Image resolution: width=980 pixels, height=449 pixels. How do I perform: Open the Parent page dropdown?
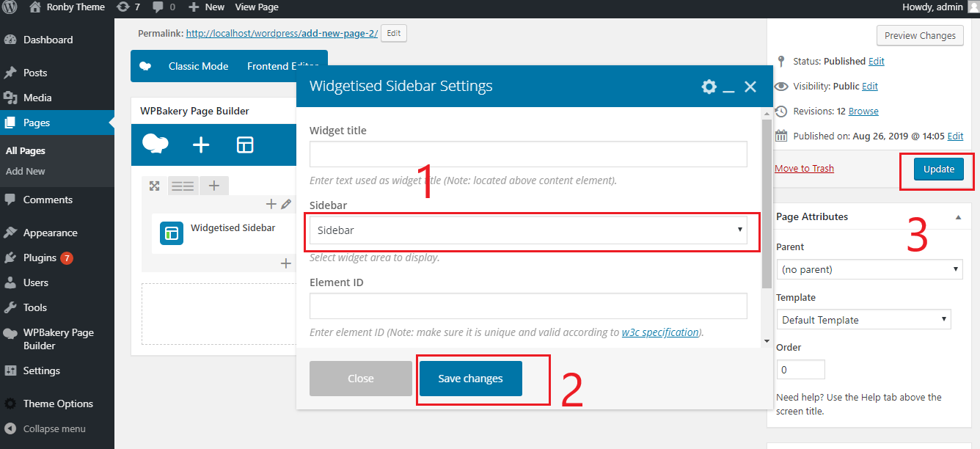coord(869,269)
